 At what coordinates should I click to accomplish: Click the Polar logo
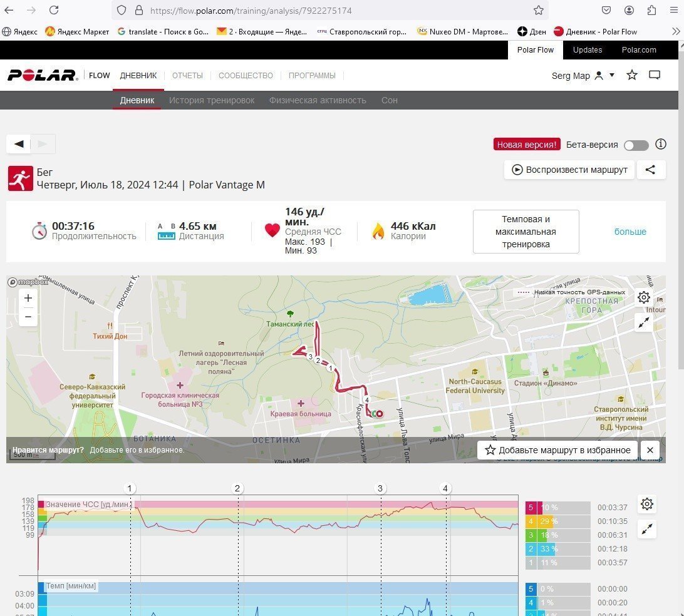43,75
